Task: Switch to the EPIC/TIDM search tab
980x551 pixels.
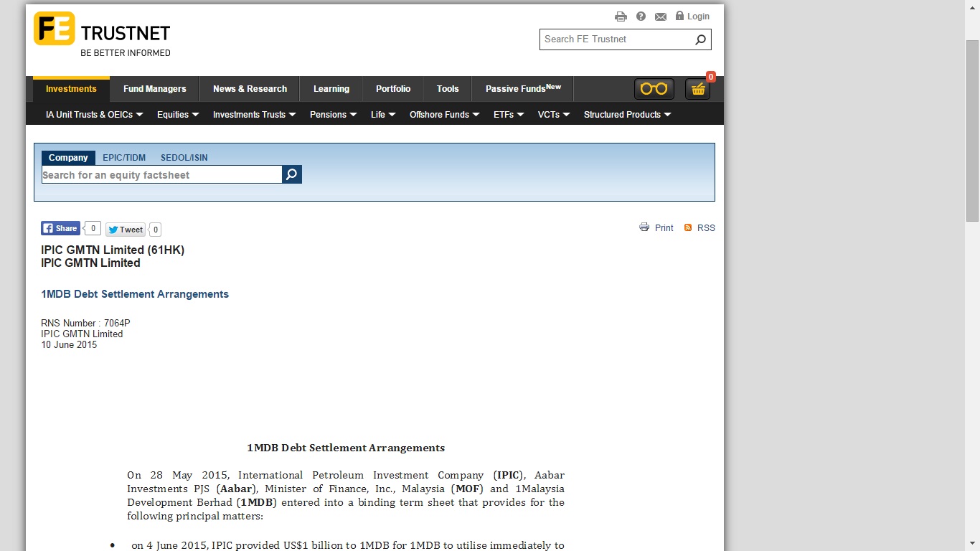Action: [x=124, y=158]
